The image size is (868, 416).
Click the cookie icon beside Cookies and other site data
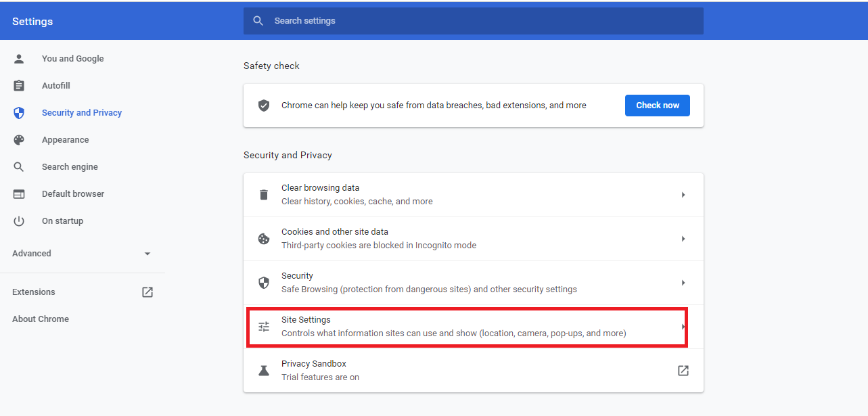pos(264,239)
